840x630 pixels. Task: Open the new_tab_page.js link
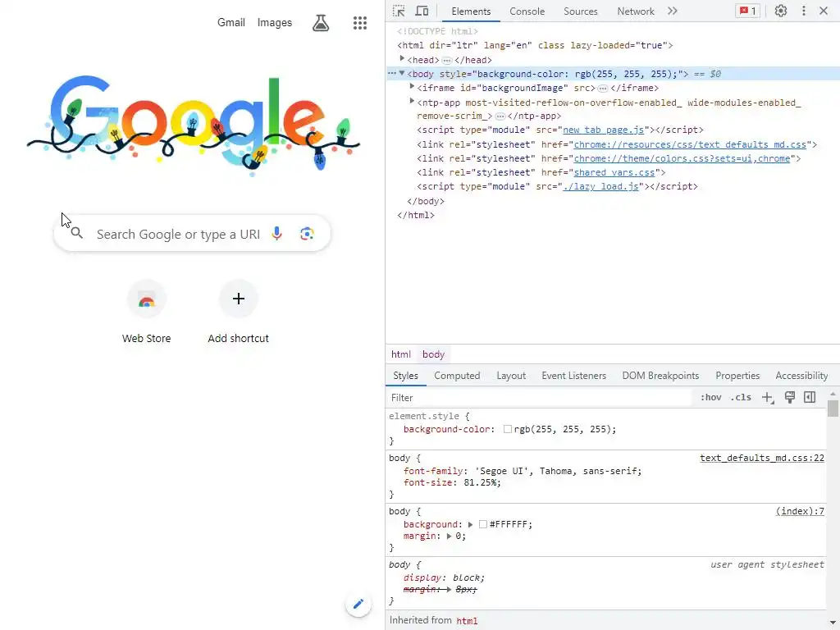coord(603,130)
